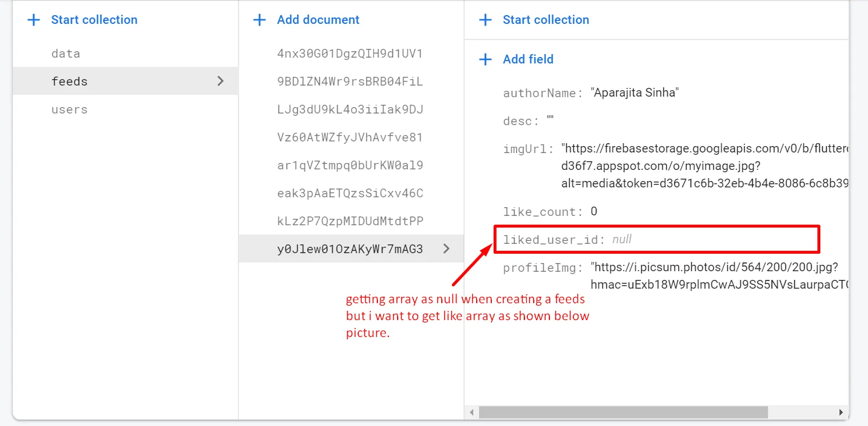Click the liked_user_id field label

pyautogui.click(x=554, y=240)
